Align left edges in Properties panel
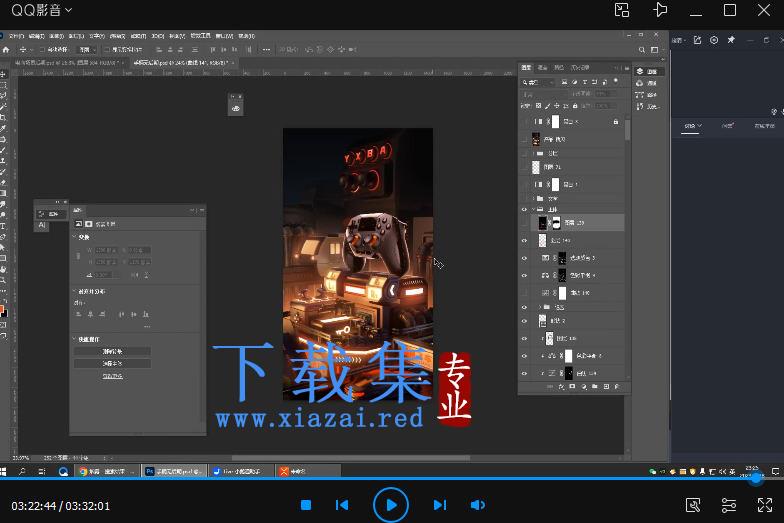 [78, 314]
